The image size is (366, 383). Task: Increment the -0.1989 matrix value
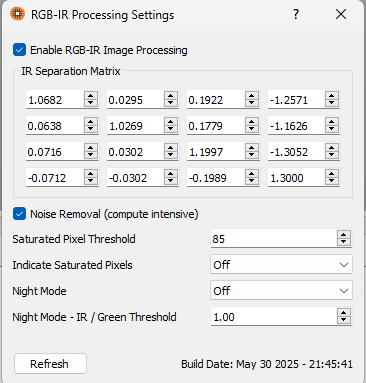(252, 173)
